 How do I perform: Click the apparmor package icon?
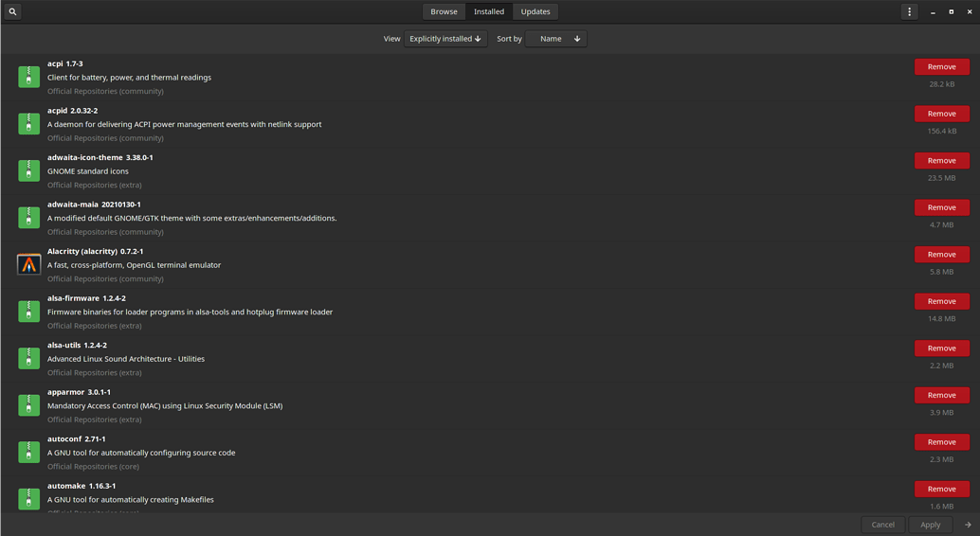pos(29,405)
